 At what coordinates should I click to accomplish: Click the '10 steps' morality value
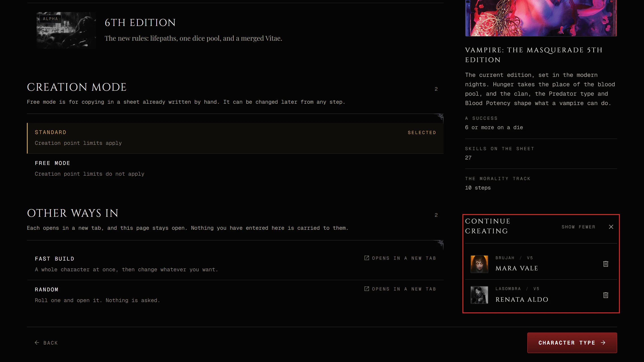478,188
